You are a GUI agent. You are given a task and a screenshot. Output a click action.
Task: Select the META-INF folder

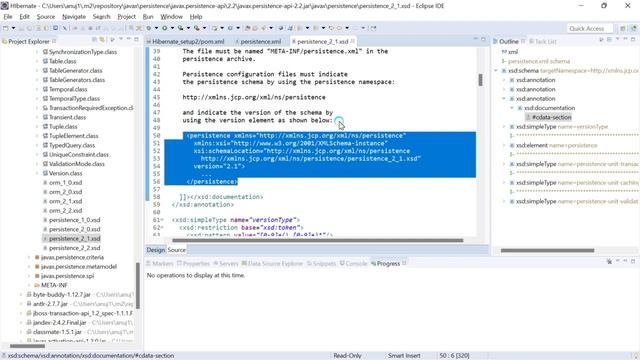pos(54,285)
